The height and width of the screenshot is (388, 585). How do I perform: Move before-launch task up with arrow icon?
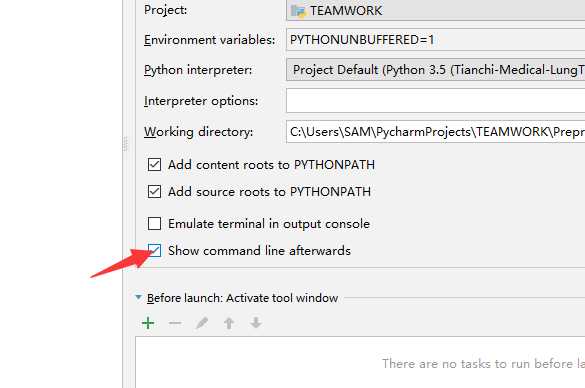click(x=229, y=323)
